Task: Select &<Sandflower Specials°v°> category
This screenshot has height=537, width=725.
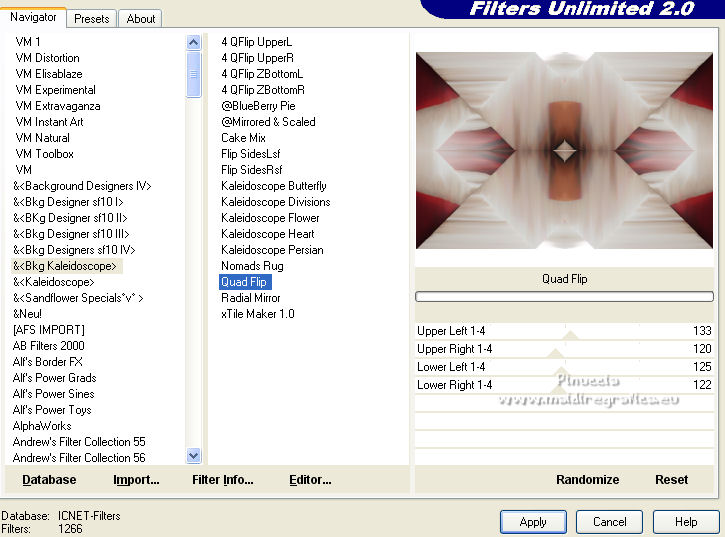Action: (x=78, y=298)
